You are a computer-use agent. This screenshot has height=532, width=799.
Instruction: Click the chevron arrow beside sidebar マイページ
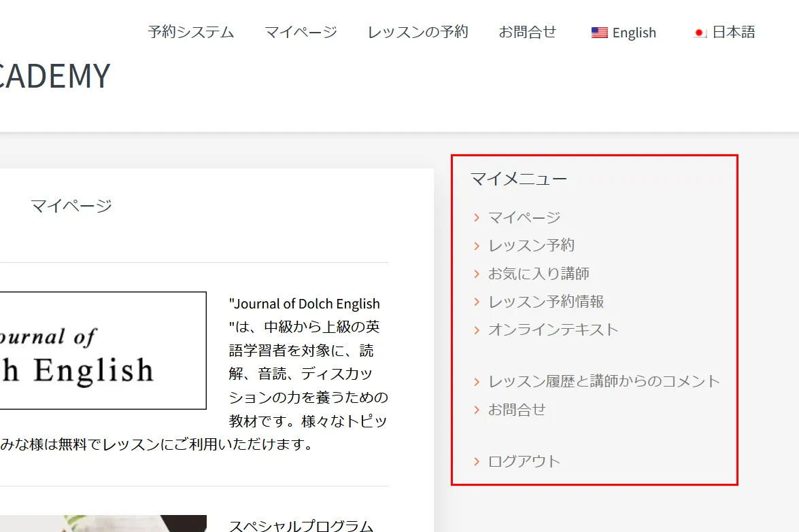[477, 217]
